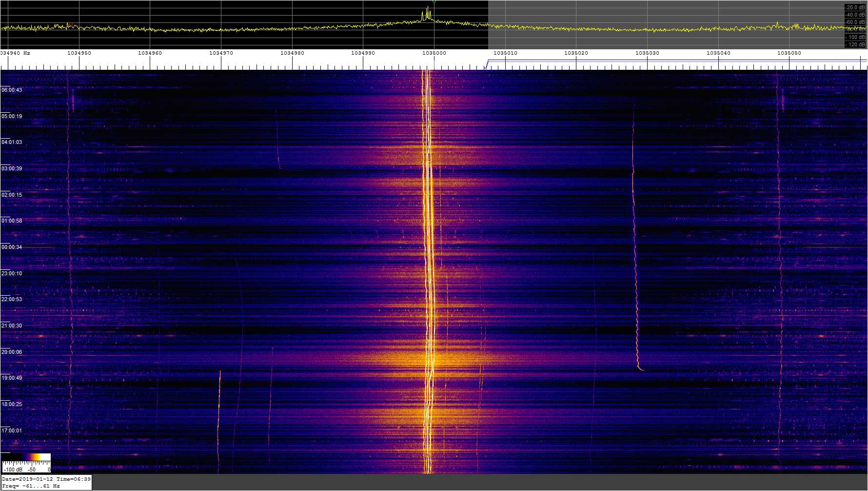
Task: Click the 1035020 frequency scale label
Action: 576,53
